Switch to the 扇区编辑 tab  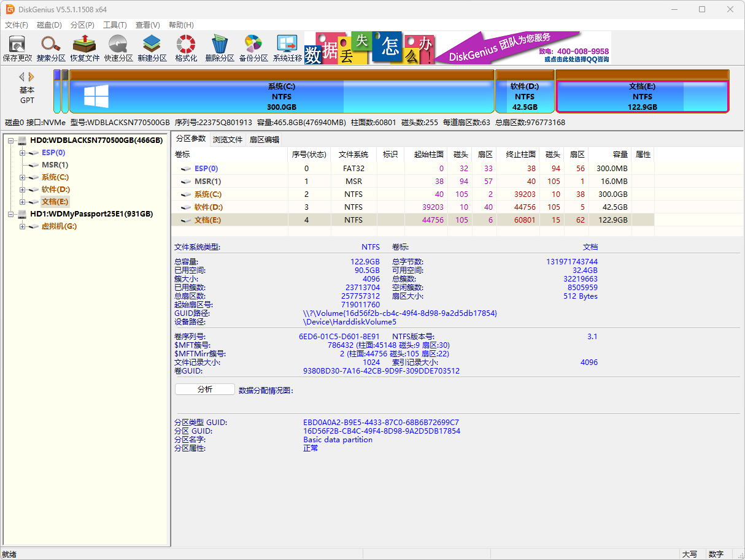264,139
